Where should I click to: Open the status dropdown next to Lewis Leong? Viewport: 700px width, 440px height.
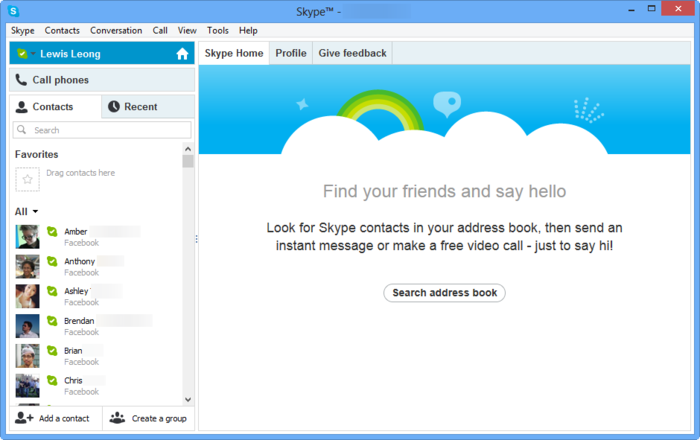33,54
